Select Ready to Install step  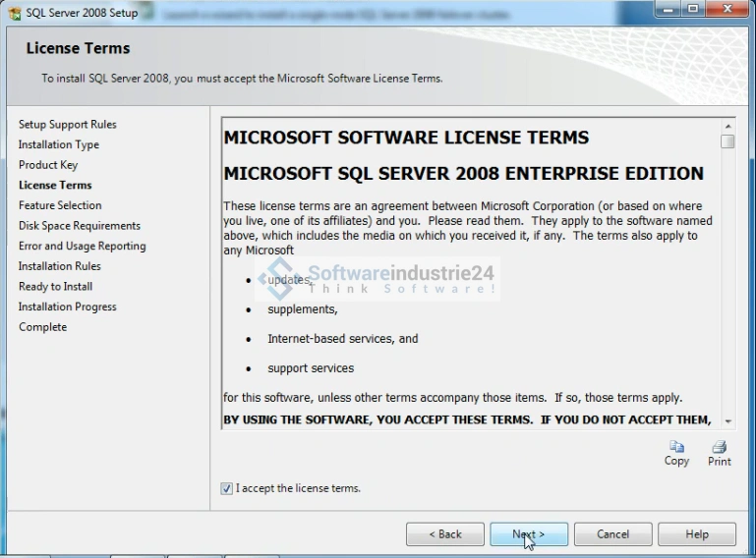pyautogui.click(x=55, y=286)
